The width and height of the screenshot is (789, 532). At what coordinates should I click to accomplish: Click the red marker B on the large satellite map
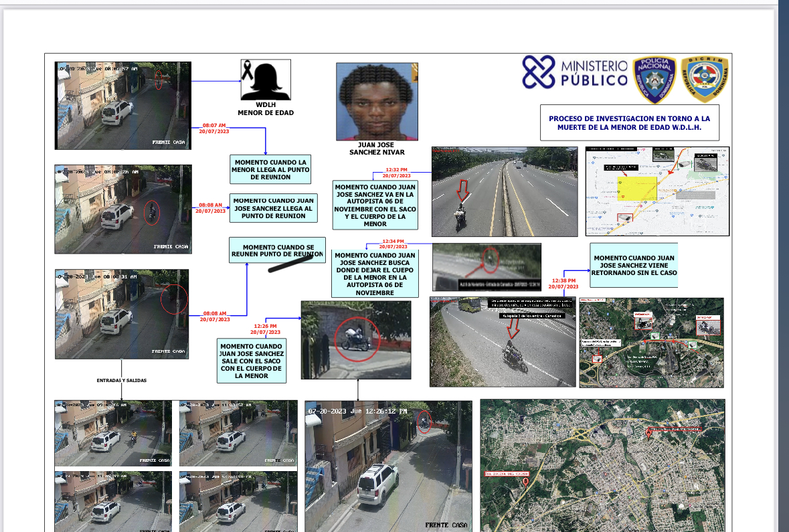526,482
